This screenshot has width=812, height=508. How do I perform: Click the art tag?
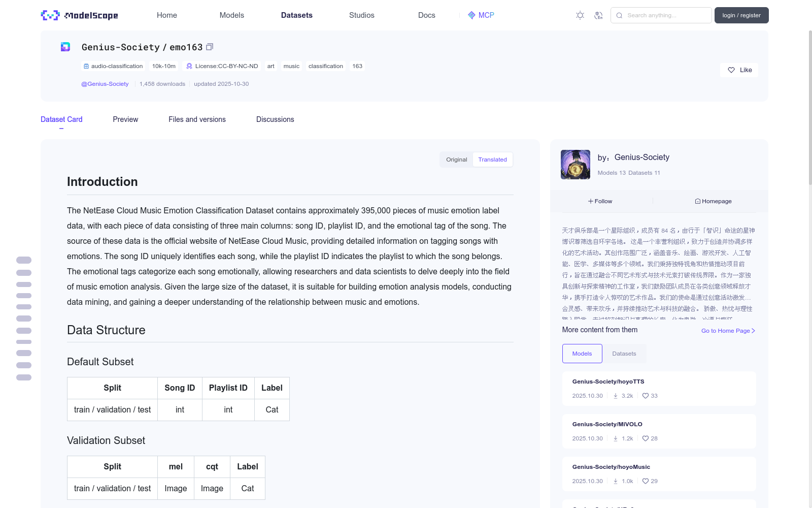click(271, 66)
